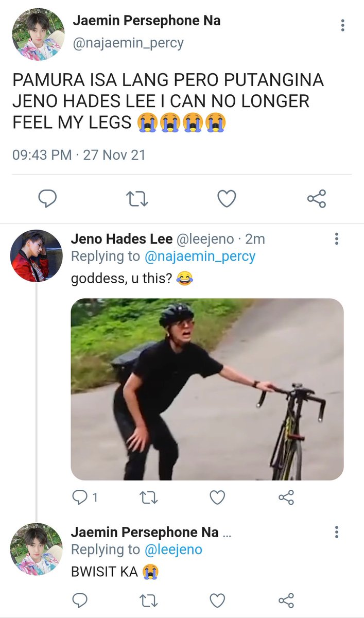Screen dimensions: 364x618
Task: Reply to the main tweet by najaemin_percy
Action: tap(47, 198)
